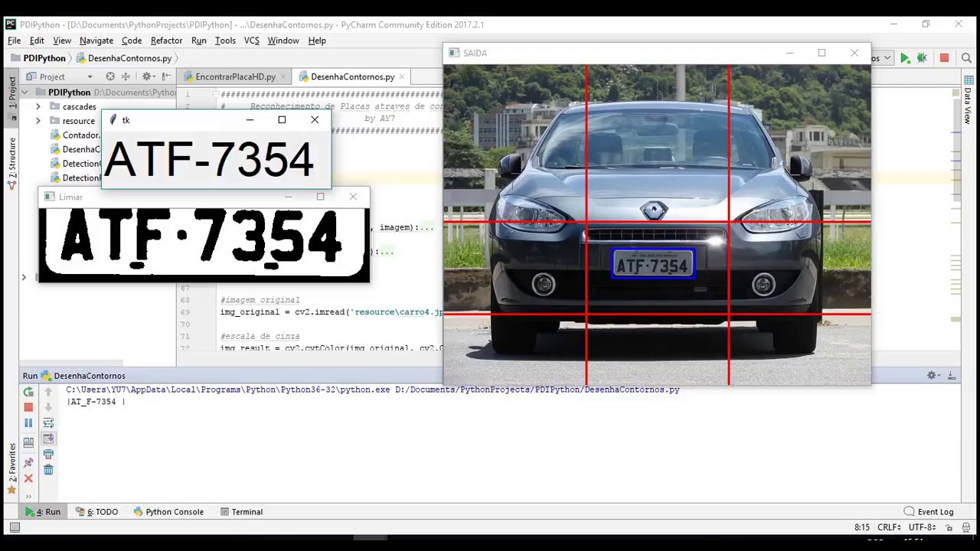The image size is (980, 551).
Task: Run the script with green play arrow
Action: click(905, 57)
